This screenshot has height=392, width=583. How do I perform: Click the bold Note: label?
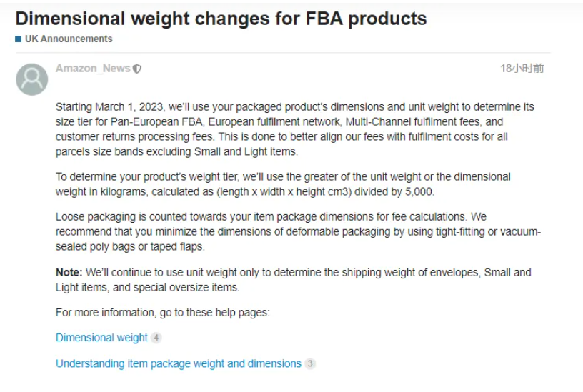pos(69,272)
